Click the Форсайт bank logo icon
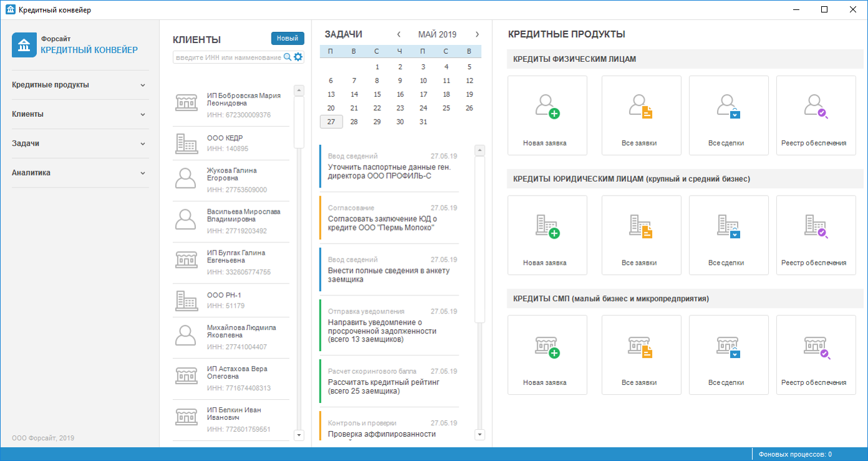 pos(24,45)
